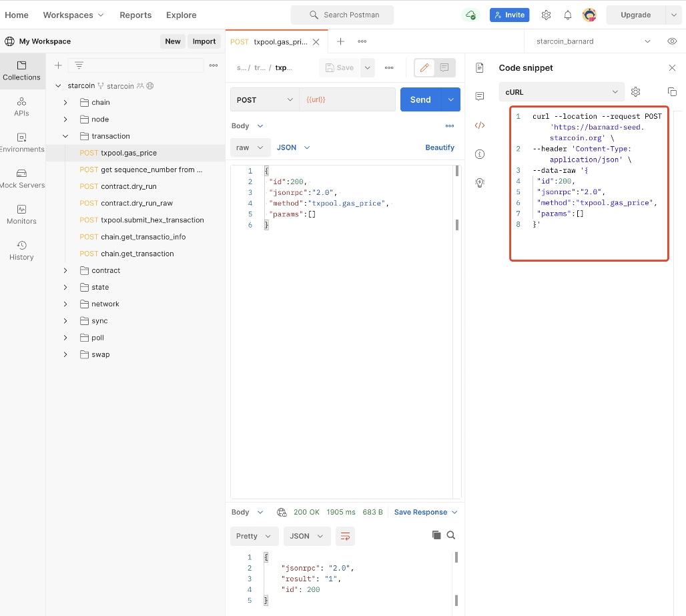Open tab bar more options
Image resolution: width=686 pixels, height=616 pixels.
362,41
